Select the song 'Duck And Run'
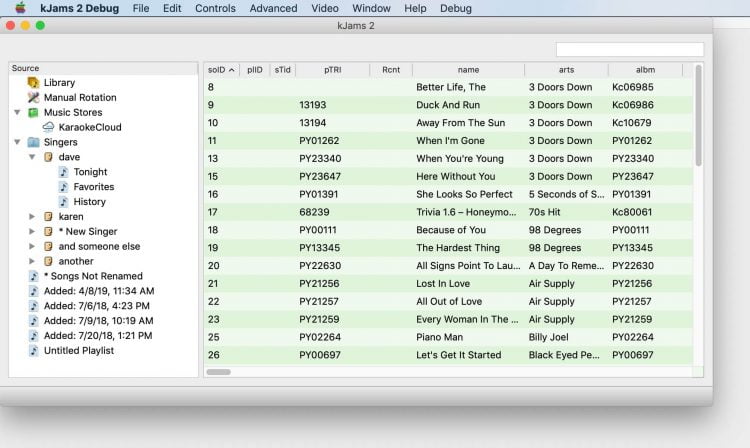The width and height of the screenshot is (750, 448). pos(448,105)
